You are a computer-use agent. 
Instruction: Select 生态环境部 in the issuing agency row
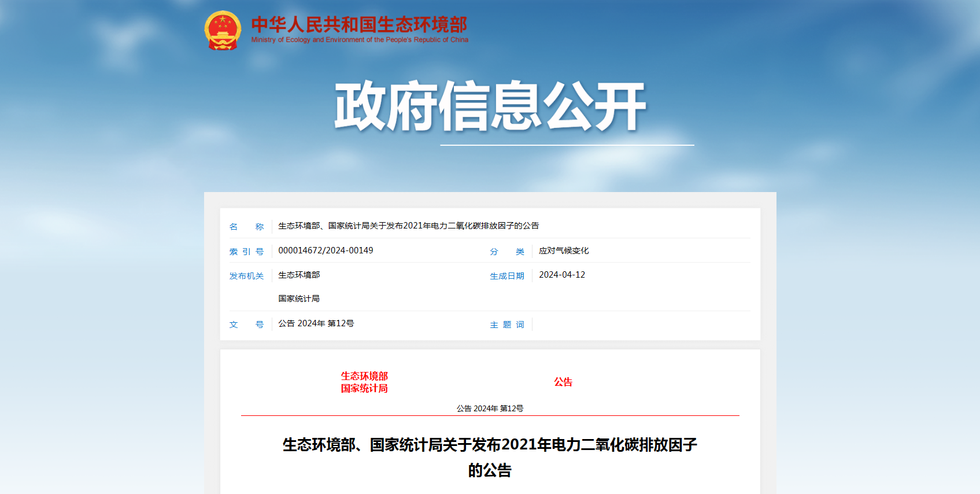point(299,275)
